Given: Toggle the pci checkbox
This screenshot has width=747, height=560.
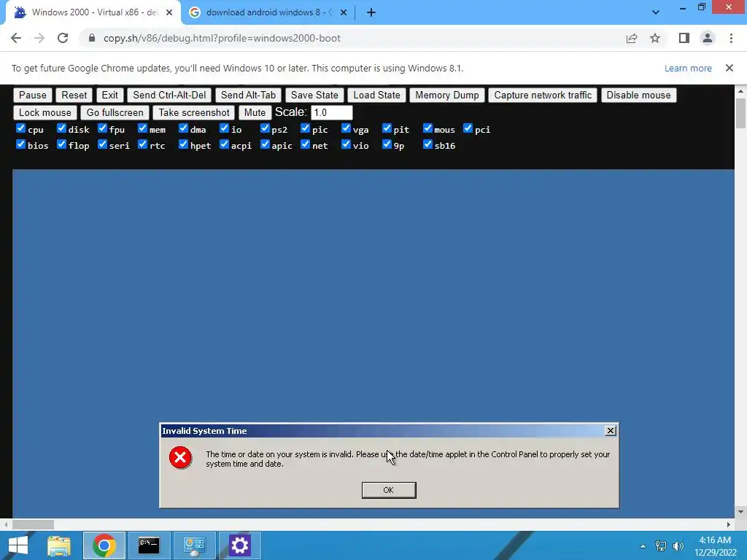Looking at the screenshot, I should tap(468, 128).
